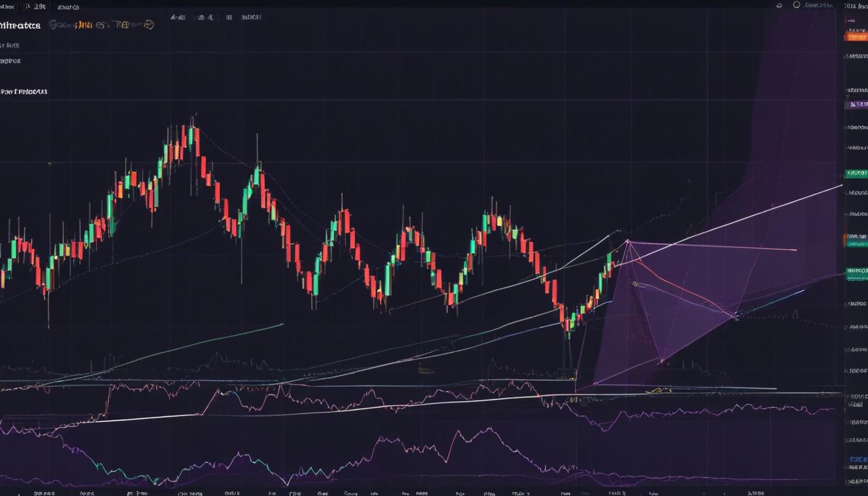Open the first tab in the top-left corner

tap(9, 7)
